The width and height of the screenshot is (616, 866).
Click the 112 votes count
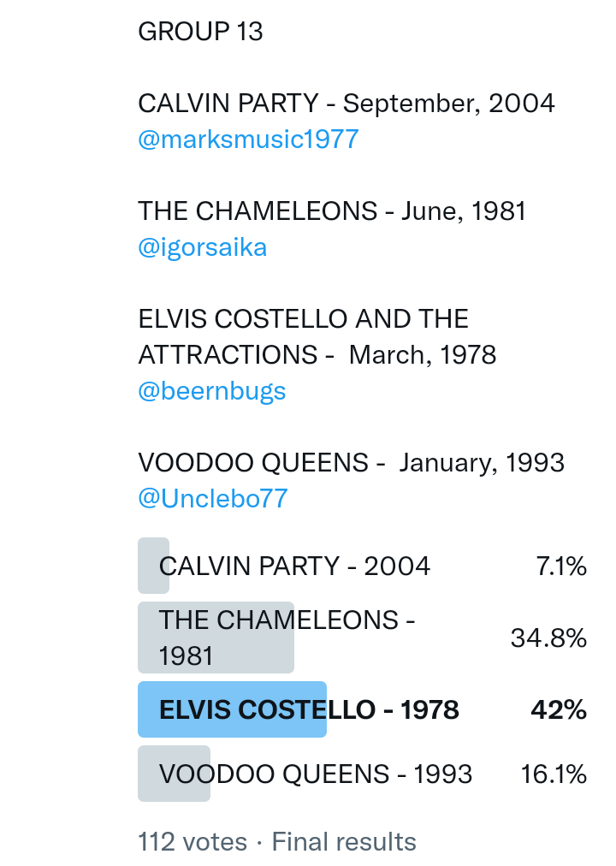192,842
